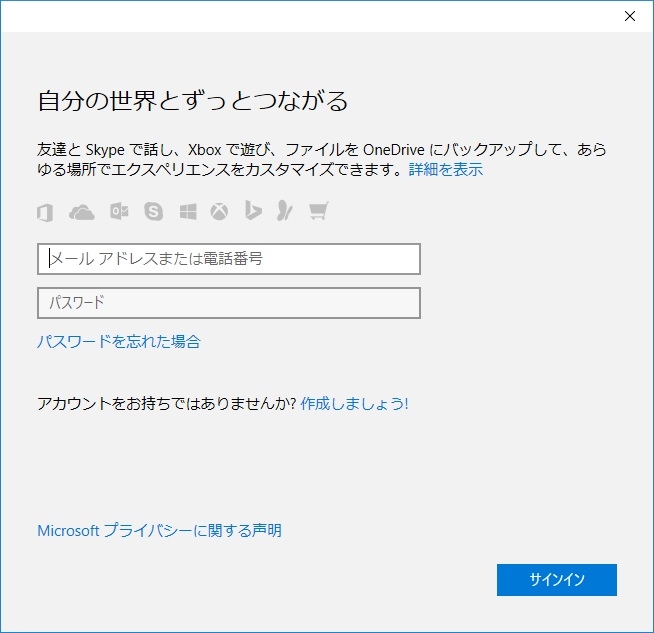Click the MSN butterfly icon
The image size is (654, 633).
(285, 212)
